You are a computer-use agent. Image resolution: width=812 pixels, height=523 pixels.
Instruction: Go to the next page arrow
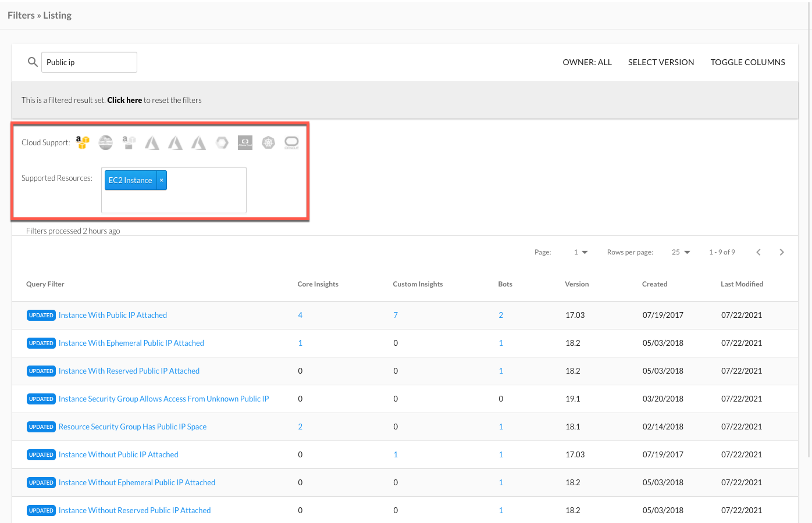coord(782,252)
